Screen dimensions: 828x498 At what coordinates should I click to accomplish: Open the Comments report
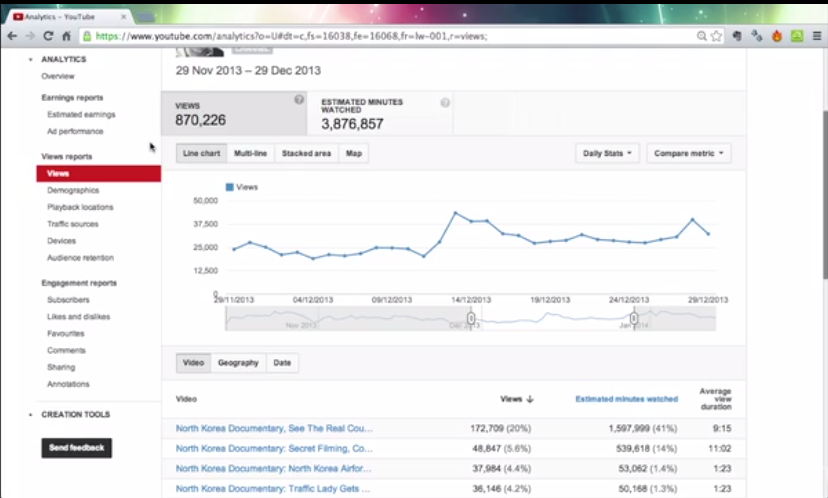pos(66,350)
